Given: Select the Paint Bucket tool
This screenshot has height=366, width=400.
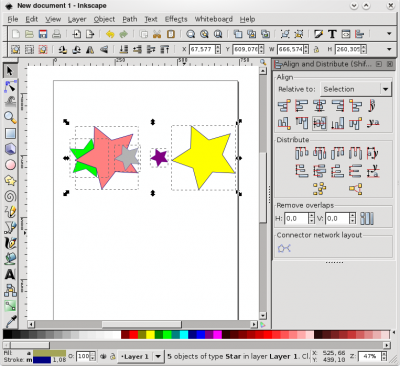Looking at the screenshot, I should 10,259.
